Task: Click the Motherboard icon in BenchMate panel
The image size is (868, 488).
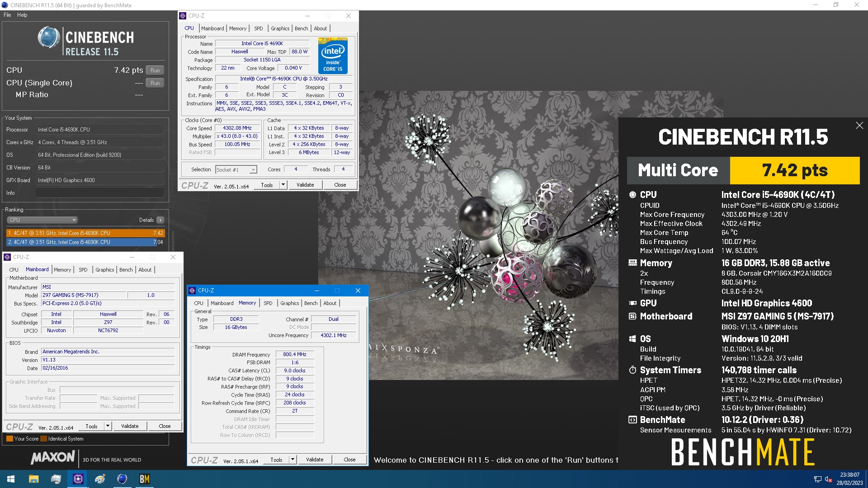Action: point(632,316)
